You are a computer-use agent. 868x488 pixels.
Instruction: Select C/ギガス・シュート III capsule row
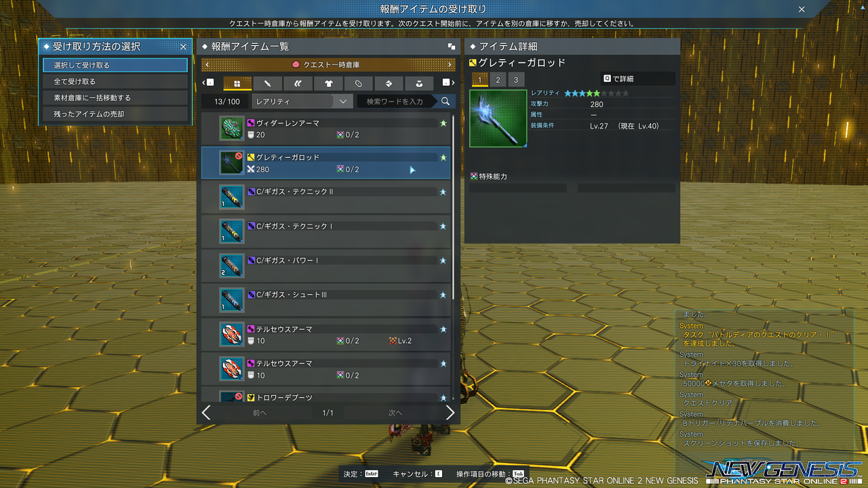[326, 300]
